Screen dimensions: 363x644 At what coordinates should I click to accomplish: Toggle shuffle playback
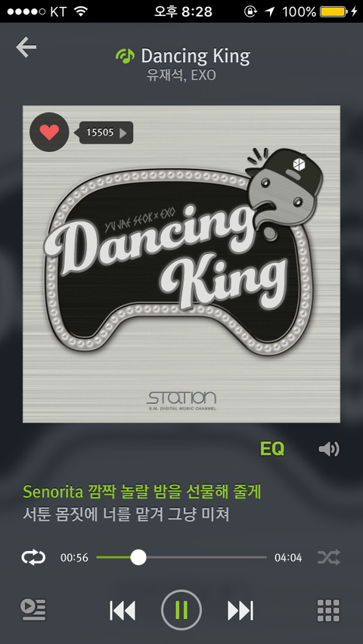(x=329, y=557)
